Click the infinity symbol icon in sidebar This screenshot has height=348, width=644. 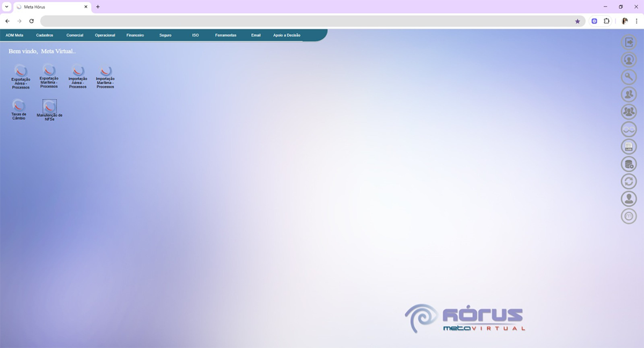pyautogui.click(x=628, y=129)
